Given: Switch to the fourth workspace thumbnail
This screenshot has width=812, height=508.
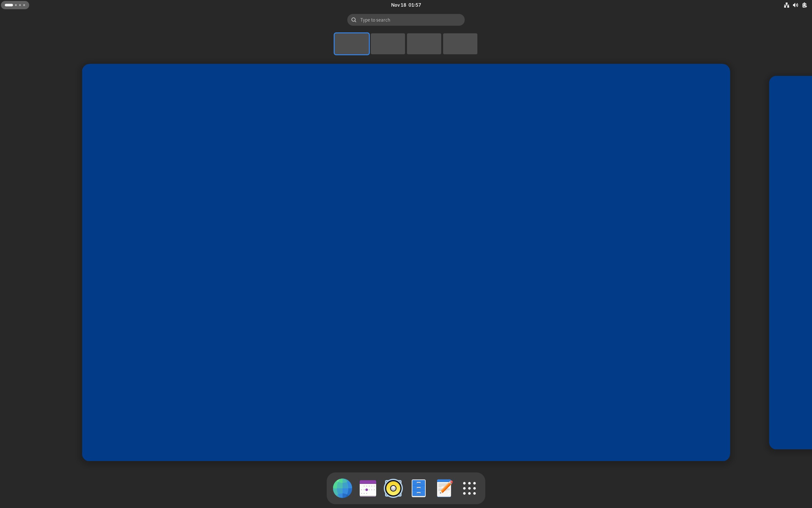Looking at the screenshot, I should point(460,44).
